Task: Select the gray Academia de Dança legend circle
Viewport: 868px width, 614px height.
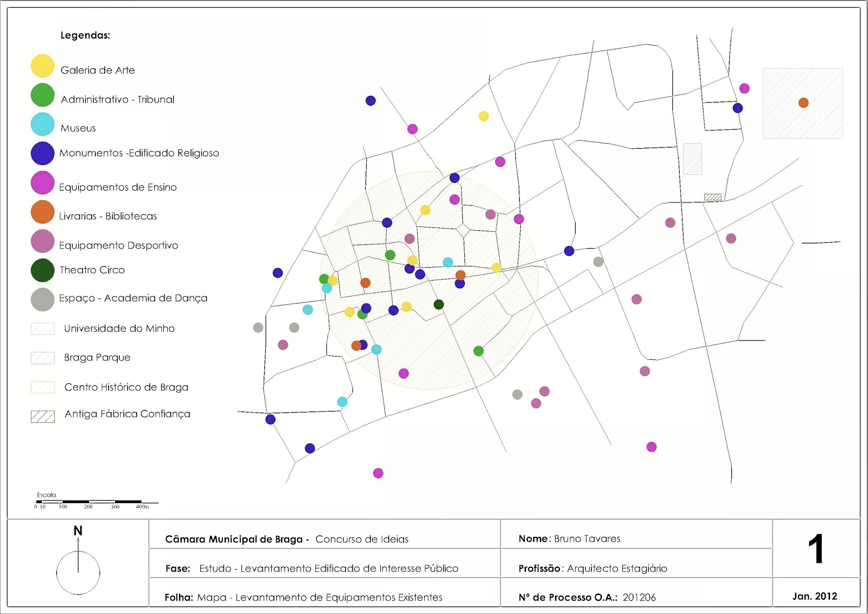Action: (42, 300)
